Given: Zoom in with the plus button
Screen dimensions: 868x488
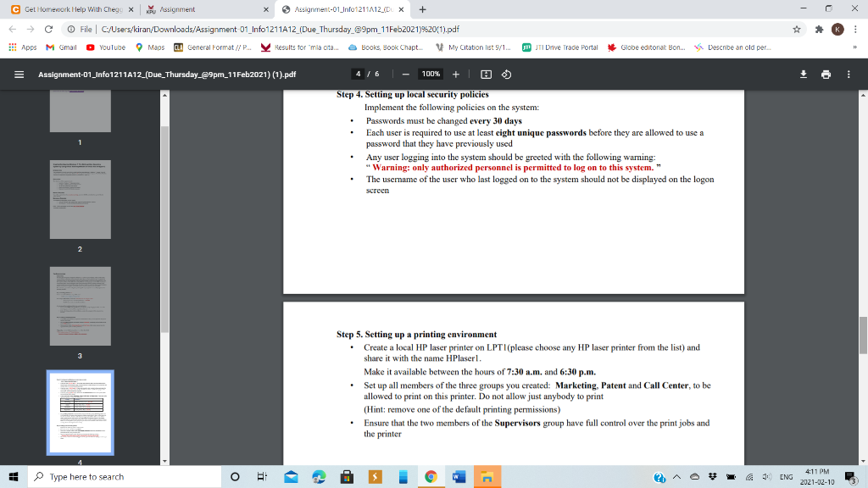Looking at the screenshot, I should tap(455, 75).
